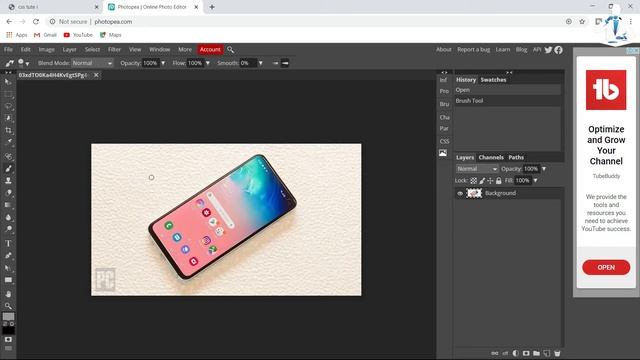Open the Facebook icon link

click(558, 50)
